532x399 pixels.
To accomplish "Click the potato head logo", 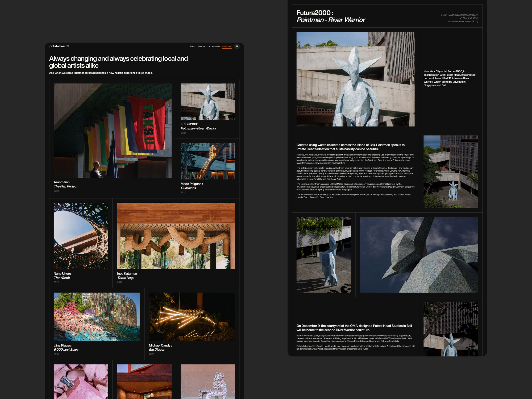I will pos(59,46).
